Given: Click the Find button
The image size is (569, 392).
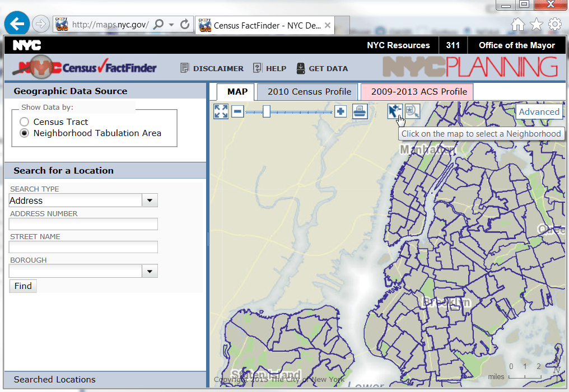Looking at the screenshot, I should (22, 286).
